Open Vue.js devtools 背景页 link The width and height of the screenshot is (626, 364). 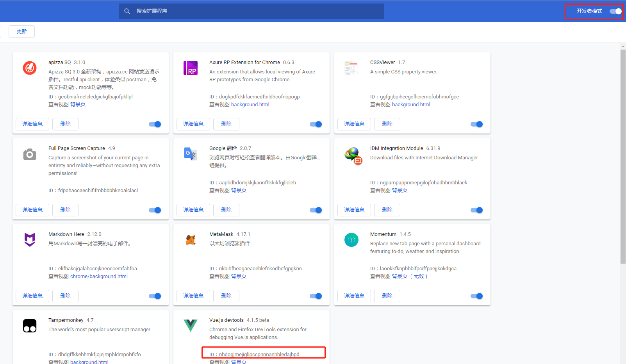tap(239, 362)
